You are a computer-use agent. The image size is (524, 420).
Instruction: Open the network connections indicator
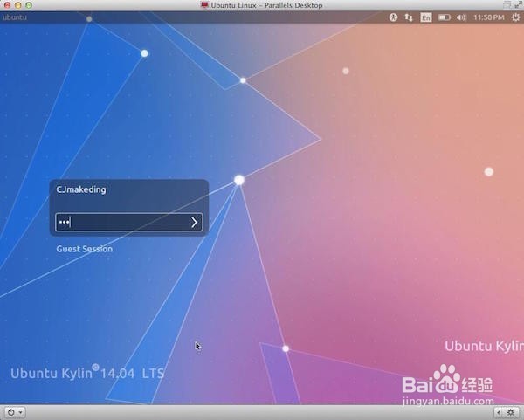[409, 17]
